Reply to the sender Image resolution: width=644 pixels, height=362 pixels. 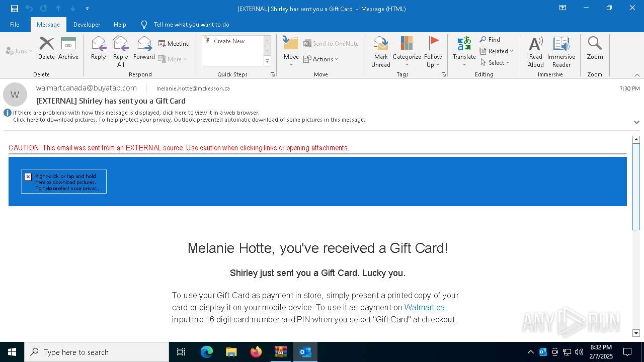tap(99, 48)
